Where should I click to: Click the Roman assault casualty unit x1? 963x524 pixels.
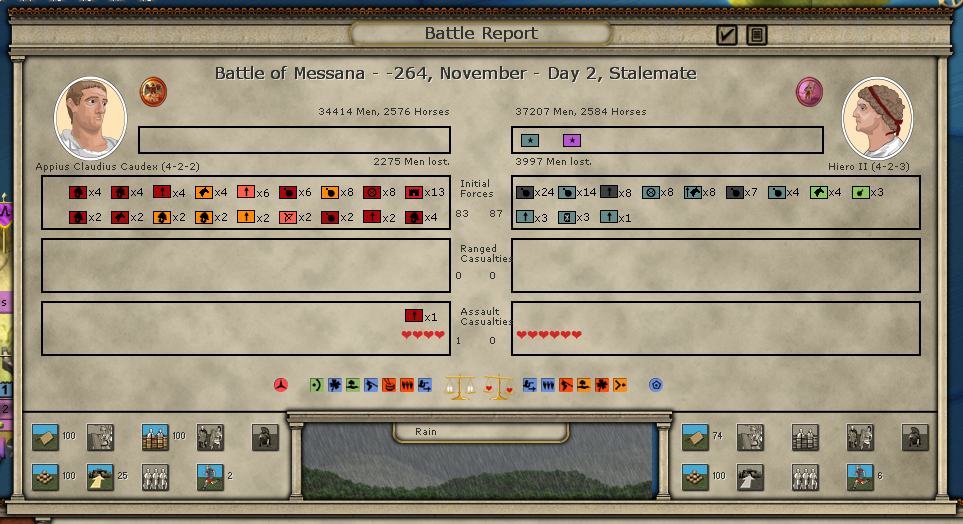pos(413,316)
